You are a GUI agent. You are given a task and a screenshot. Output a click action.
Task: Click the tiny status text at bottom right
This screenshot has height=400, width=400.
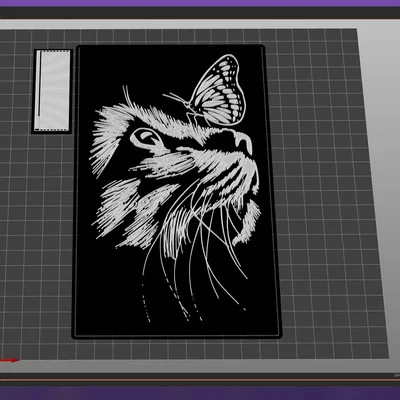pyautogui.click(x=396, y=376)
